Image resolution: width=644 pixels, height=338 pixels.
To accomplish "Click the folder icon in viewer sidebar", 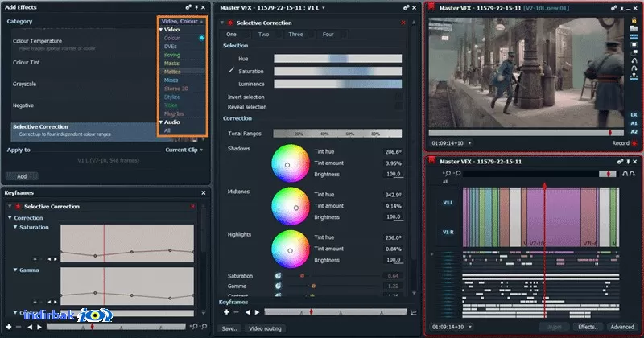I will coord(634,29).
